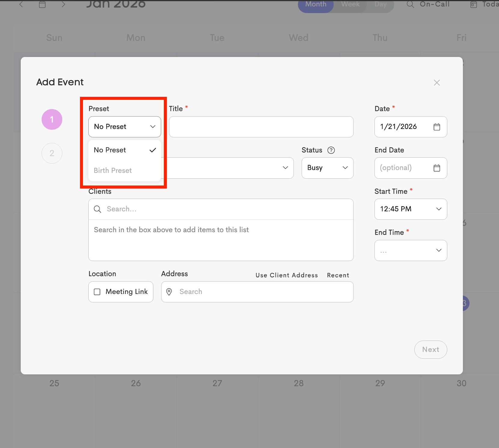The image size is (499, 448).
Task: Select day 29 in the calendar
Action: pyautogui.click(x=380, y=383)
